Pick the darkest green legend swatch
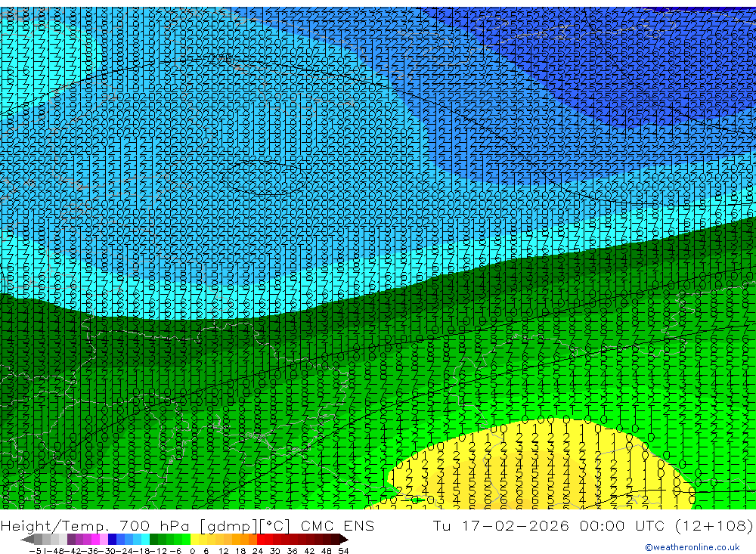 [x=153, y=540]
